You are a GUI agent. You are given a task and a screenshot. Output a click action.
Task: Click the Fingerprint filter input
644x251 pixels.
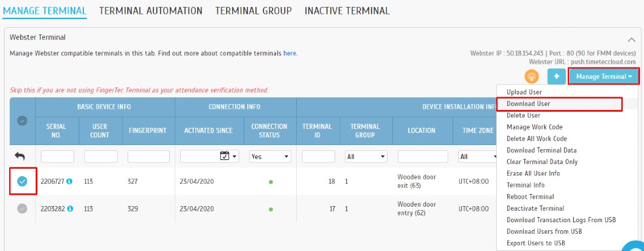tap(149, 157)
